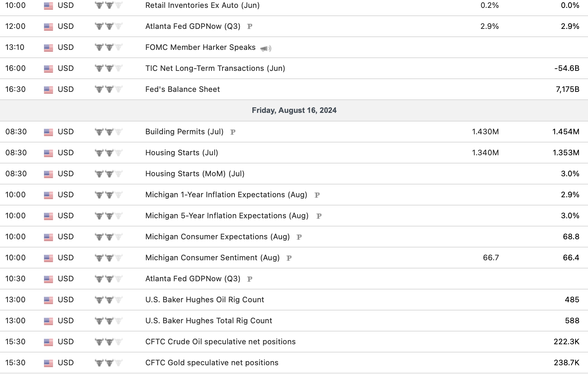Click the 588 value for Baker Hughes Total Rig Count
The width and height of the screenshot is (588, 375).
[x=572, y=321]
